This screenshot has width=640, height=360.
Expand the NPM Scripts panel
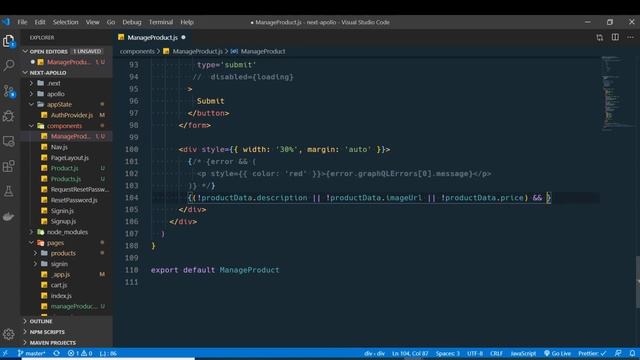click(x=47, y=332)
